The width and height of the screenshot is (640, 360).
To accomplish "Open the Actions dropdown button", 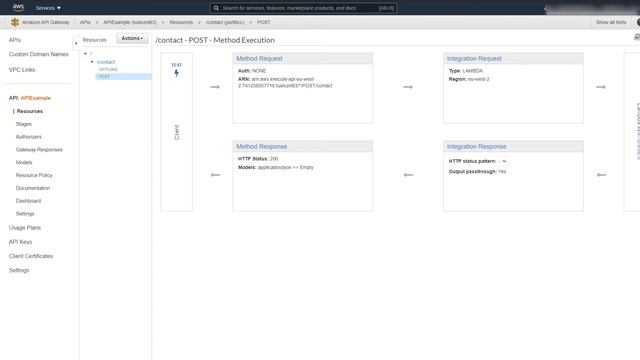I will point(132,38).
